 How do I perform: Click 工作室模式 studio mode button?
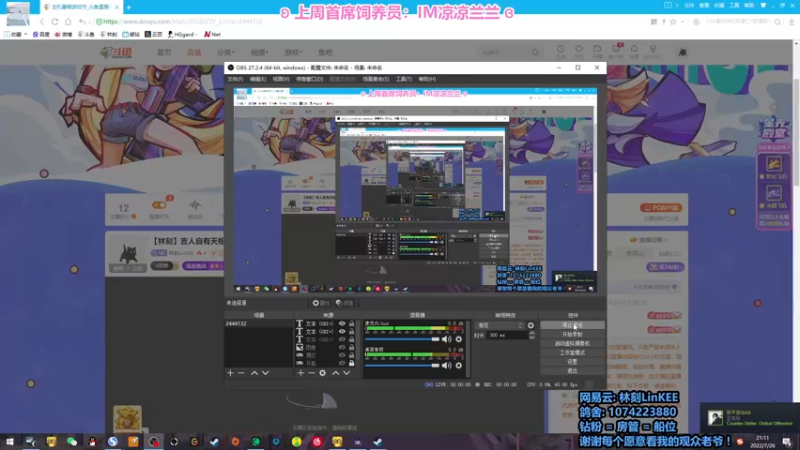coord(572,353)
